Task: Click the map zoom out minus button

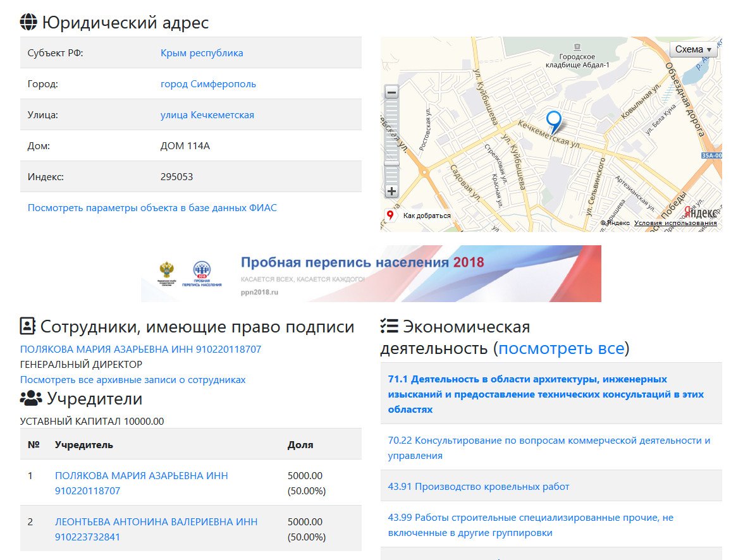Action: [391, 92]
